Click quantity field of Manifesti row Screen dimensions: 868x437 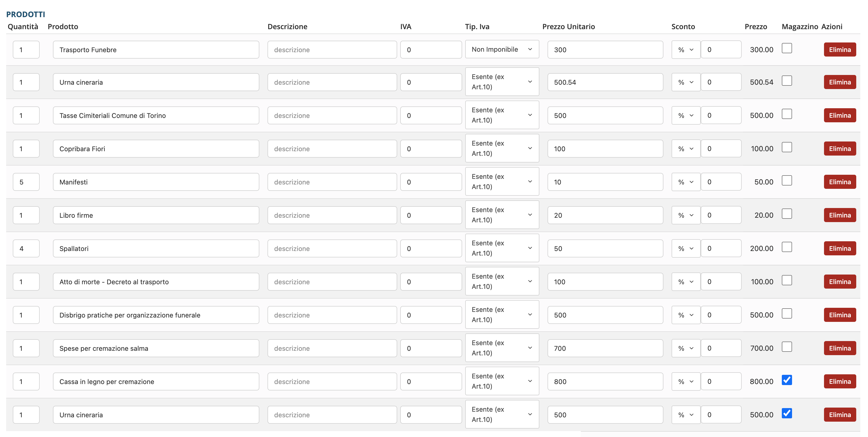26,182
